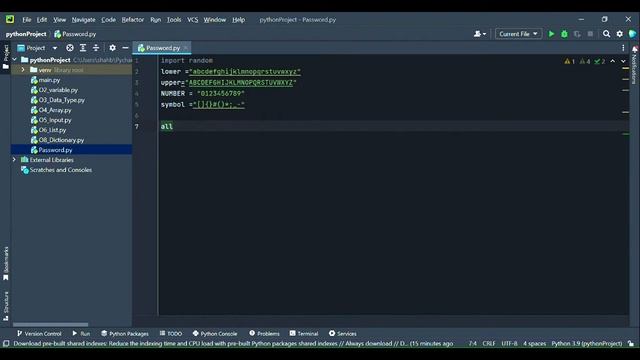Open the Tools menu
The image size is (640, 360).
point(173,20)
